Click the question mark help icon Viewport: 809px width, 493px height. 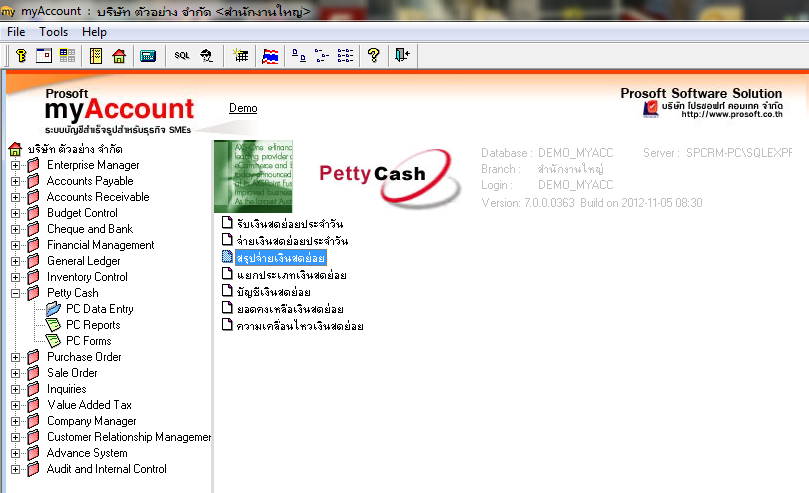point(374,55)
